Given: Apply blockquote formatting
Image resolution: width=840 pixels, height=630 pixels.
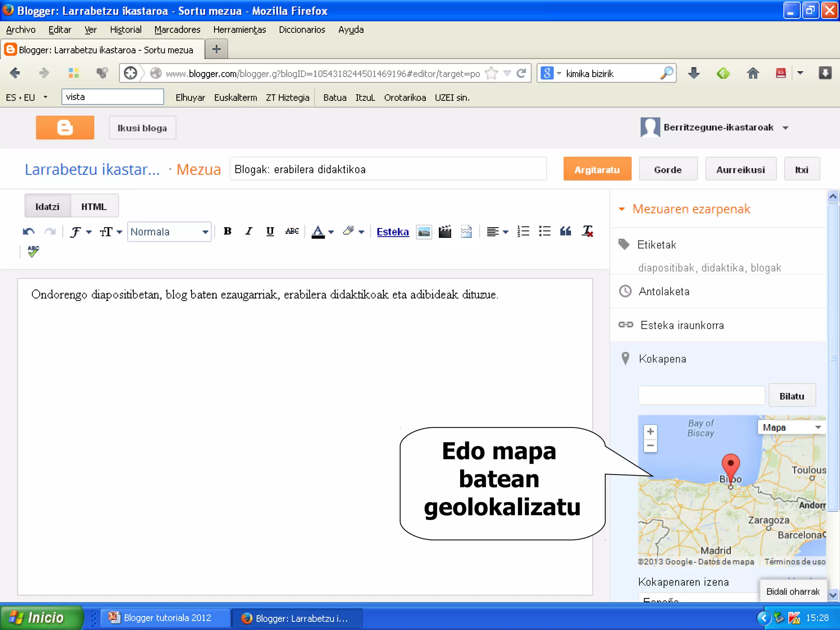Looking at the screenshot, I should pyautogui.click(x=566, y=231).
